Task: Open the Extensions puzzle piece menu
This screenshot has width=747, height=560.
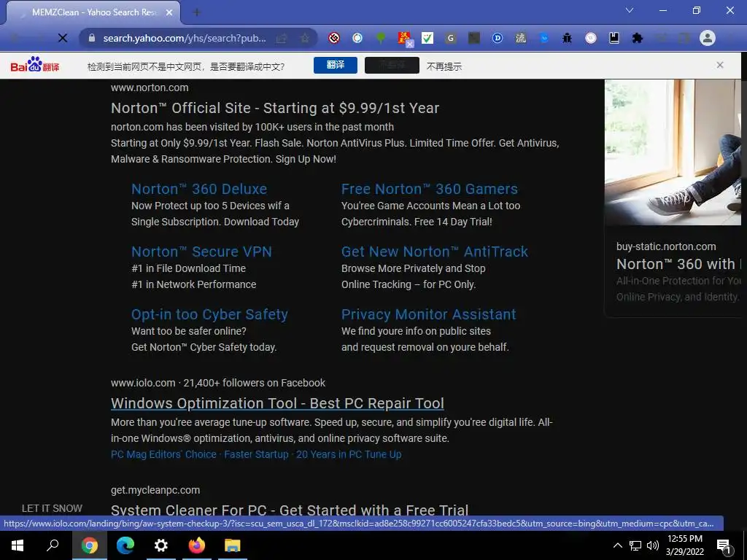Action: click(x=638, y=38)
